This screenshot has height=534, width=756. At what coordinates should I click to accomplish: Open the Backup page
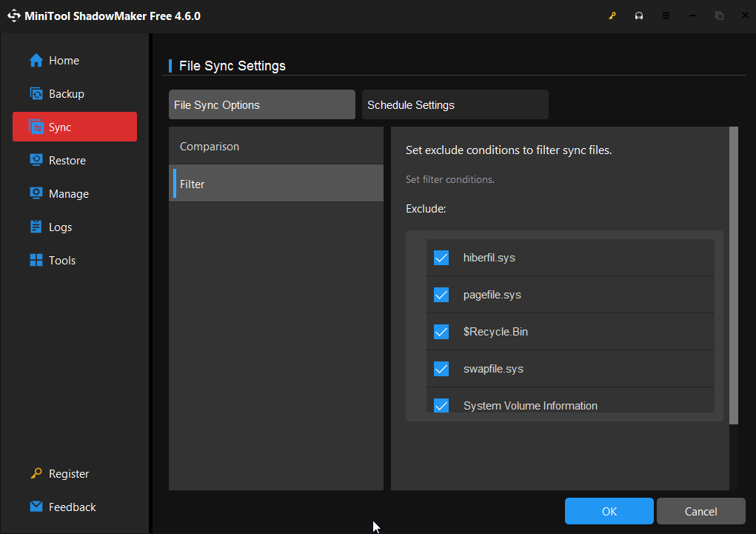tap(75, 93)
